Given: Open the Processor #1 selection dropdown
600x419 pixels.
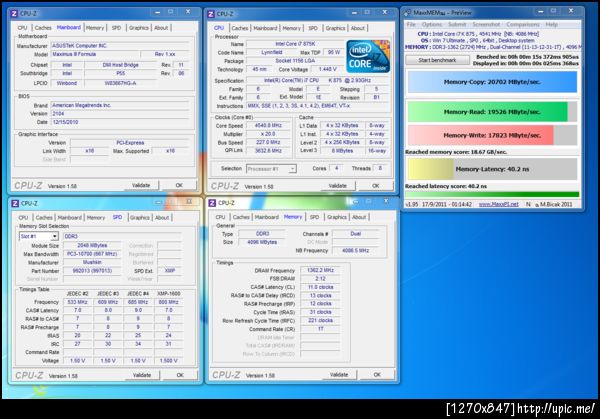Looking at the screenshot, I should 292,169.
